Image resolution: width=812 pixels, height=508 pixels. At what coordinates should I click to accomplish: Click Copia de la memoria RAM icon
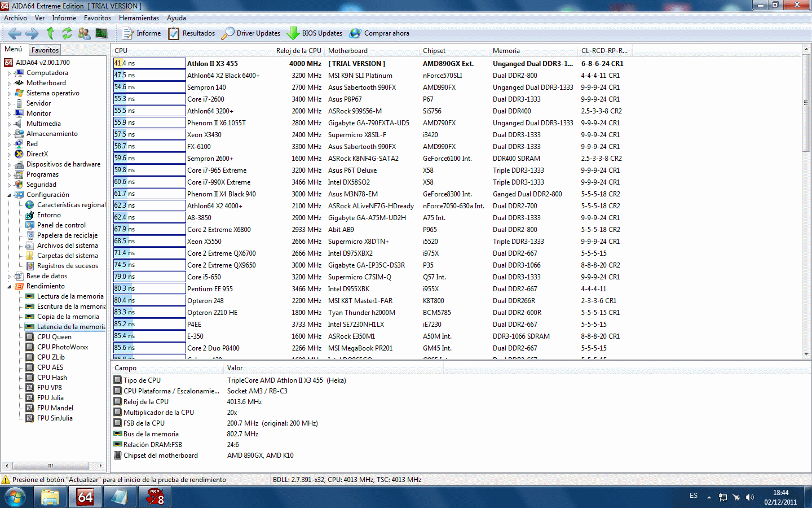[x=30, y=317]
